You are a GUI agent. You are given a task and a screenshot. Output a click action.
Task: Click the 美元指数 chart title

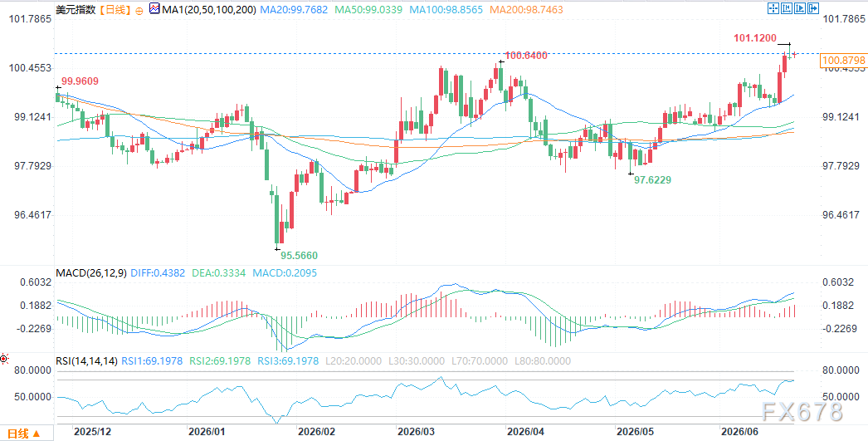(77, 10)
